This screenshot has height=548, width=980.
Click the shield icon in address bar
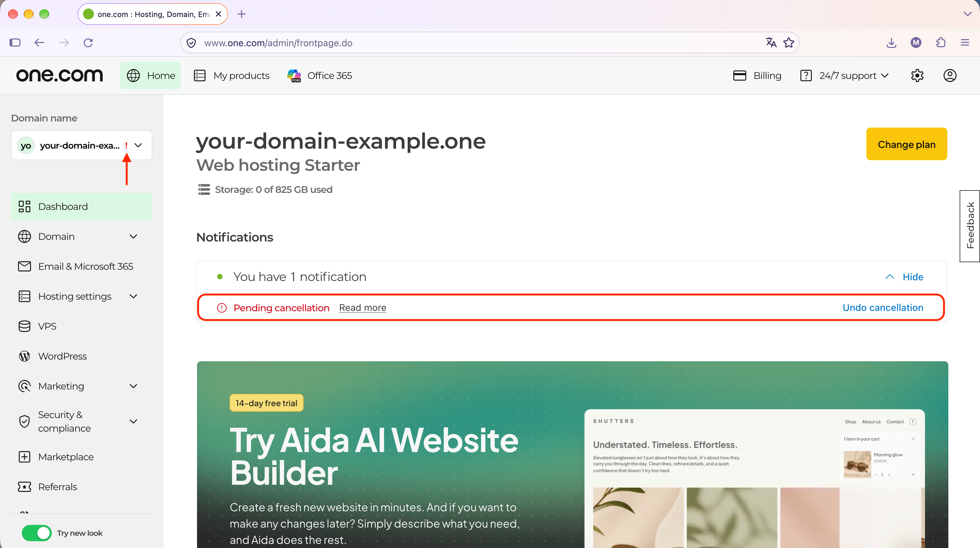[x=191, y=43]
